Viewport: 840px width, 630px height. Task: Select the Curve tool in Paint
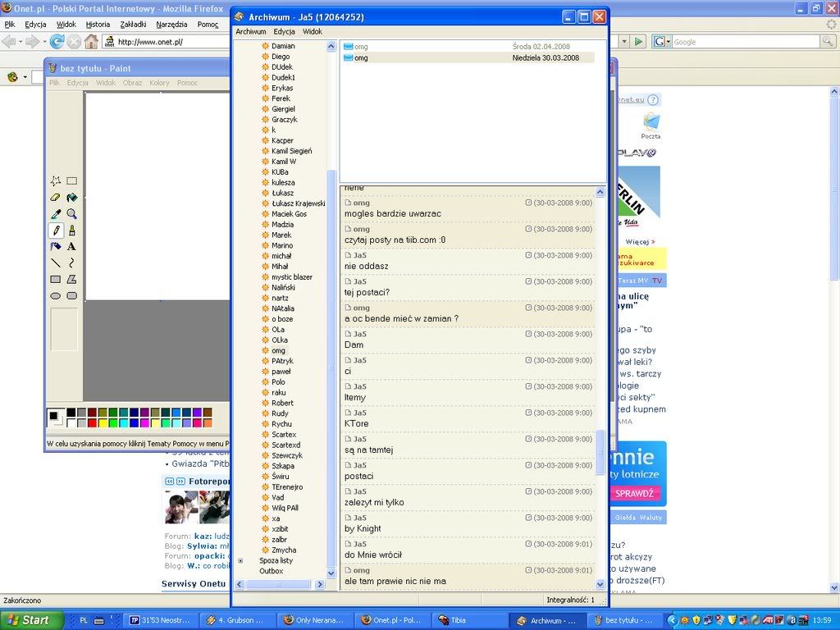click(x=72, y=262)
